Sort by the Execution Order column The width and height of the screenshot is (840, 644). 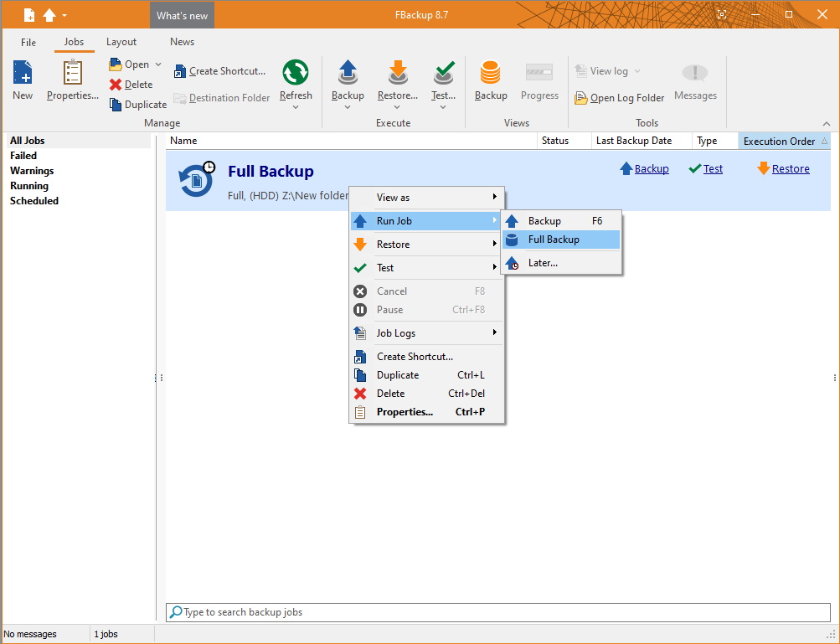click(784, 141)
